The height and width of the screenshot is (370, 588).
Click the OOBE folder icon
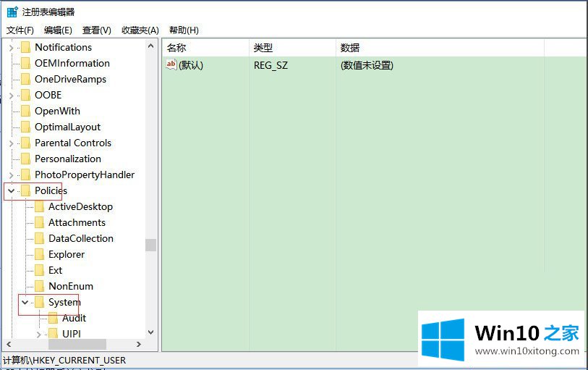[x=25, y=95]
